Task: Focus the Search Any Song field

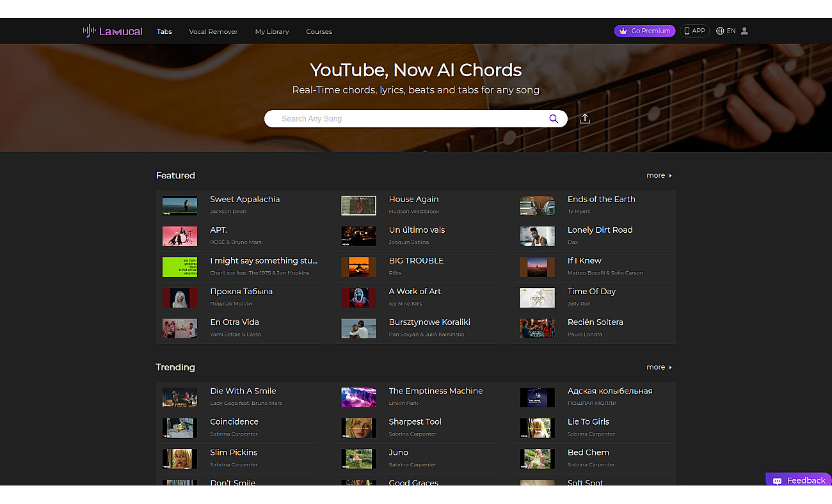Action: coord(416,119)
